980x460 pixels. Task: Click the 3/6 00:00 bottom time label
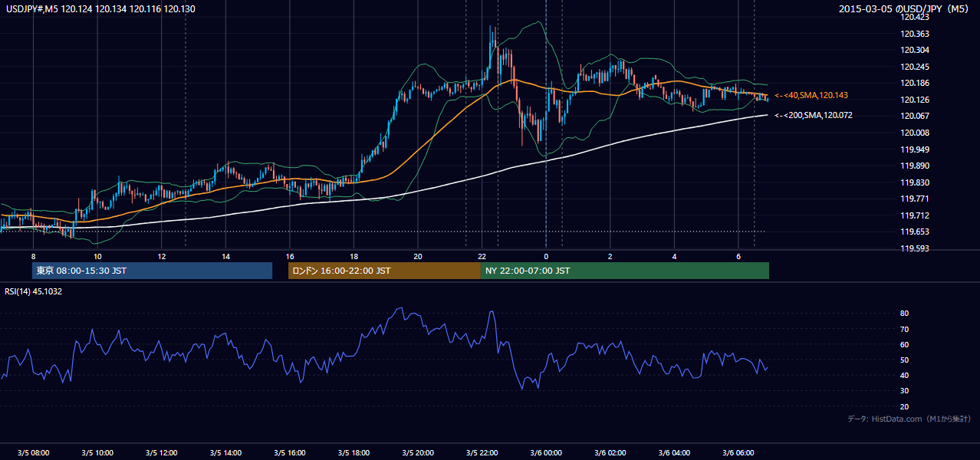point(546,453)
